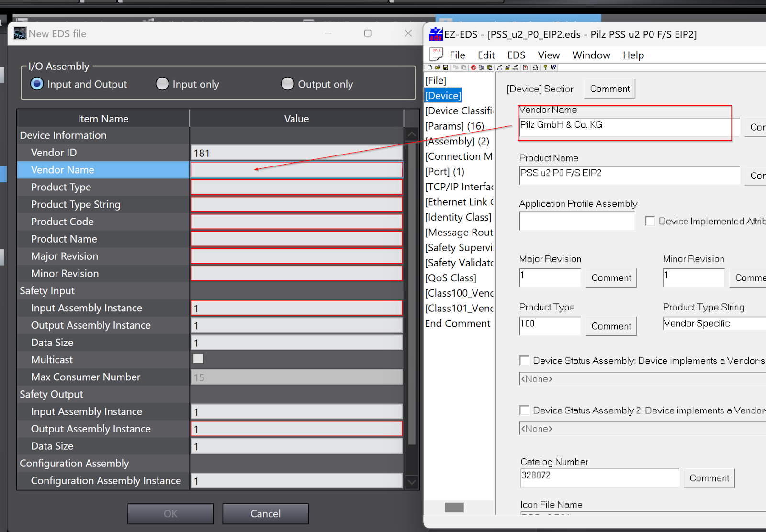Click the Vendor Name field with Pilz GmbH & Co. KG
Screen dimensions: 766x532
[629, 127]
